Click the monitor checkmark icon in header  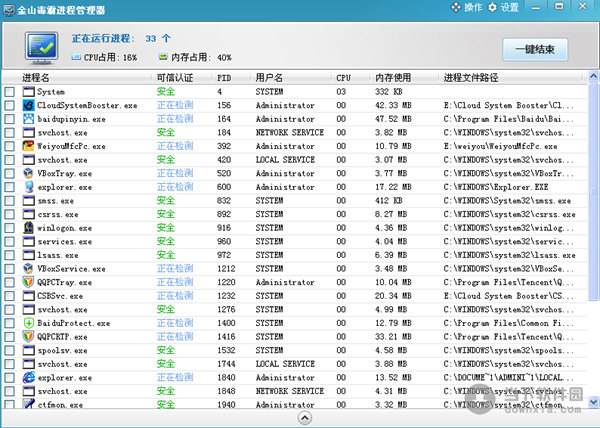(x=42, y=48)
